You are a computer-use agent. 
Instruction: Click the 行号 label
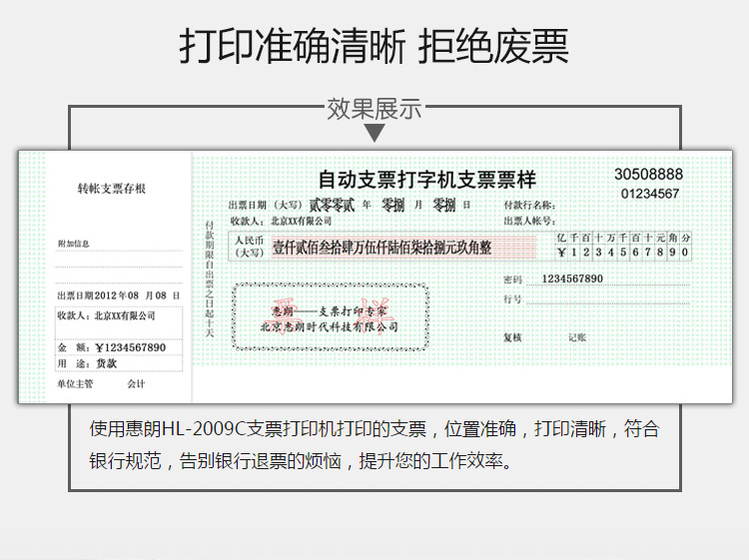coord(512,298)
